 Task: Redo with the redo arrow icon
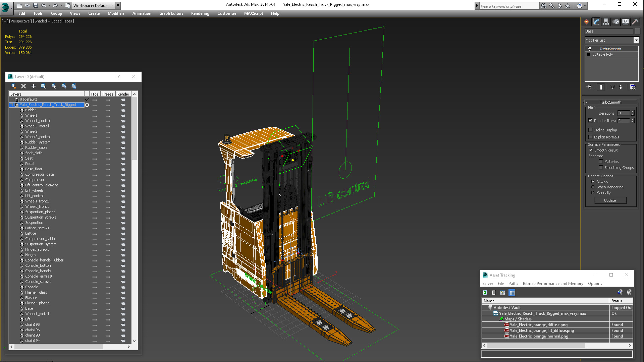tap(55, 5)
